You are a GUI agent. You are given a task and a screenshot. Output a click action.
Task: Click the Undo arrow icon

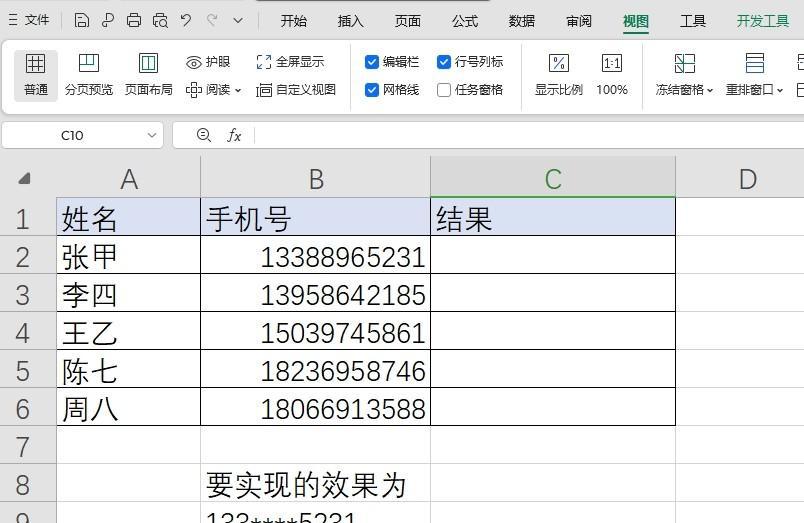(x=186, y=21)
